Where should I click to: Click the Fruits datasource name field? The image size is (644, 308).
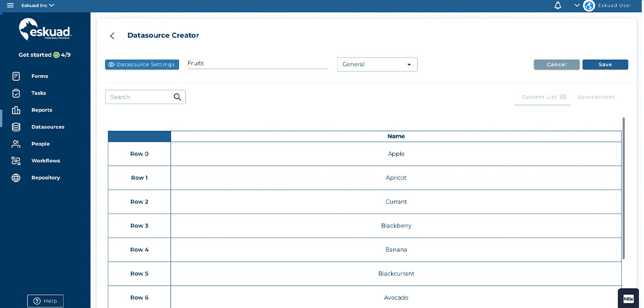point(257,64)
